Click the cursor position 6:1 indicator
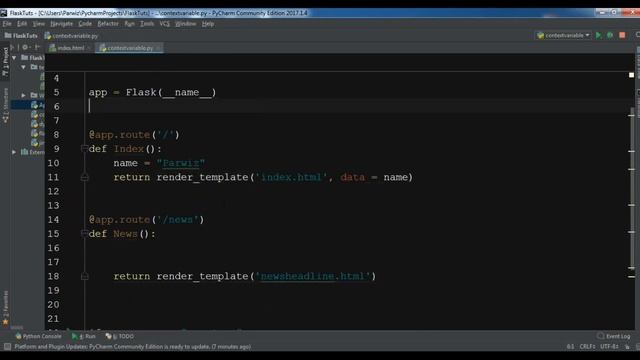640x360 pixels. [570, 347]
